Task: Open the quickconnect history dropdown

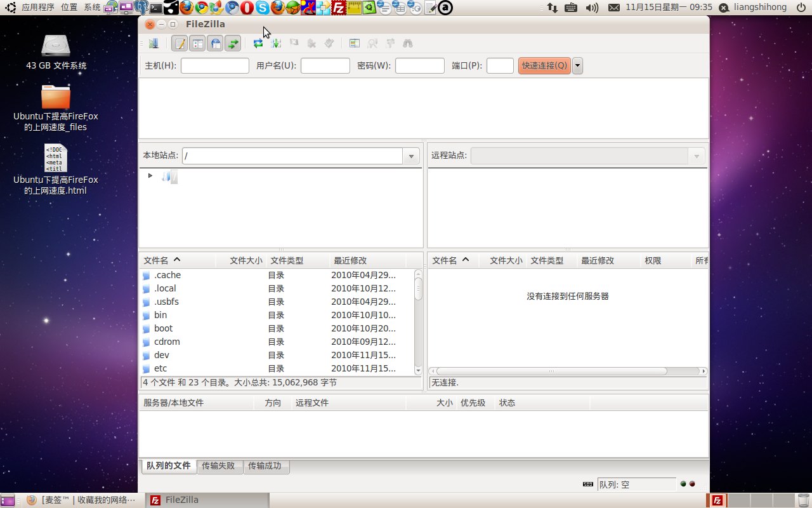Action: [x=577, y=65]
